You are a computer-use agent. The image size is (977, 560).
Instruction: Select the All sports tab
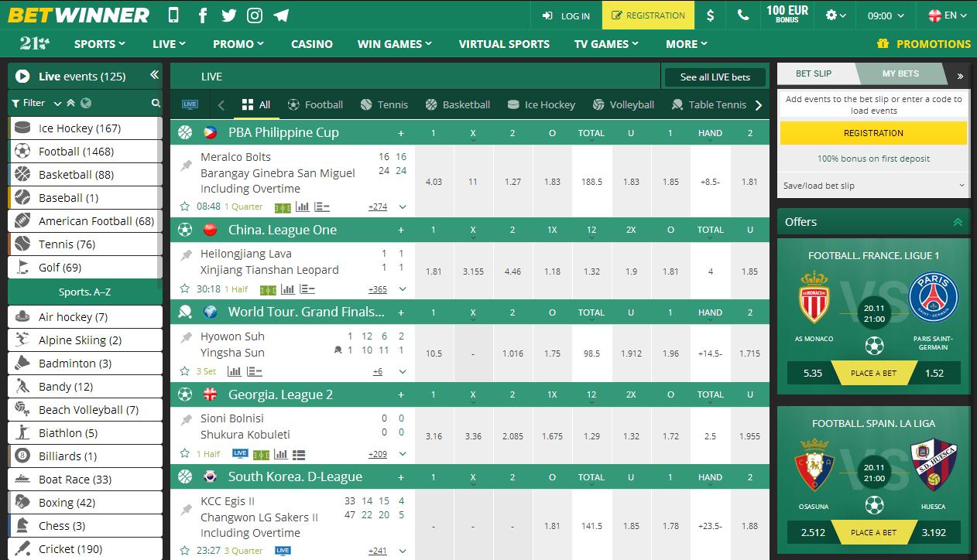[256, 104]
